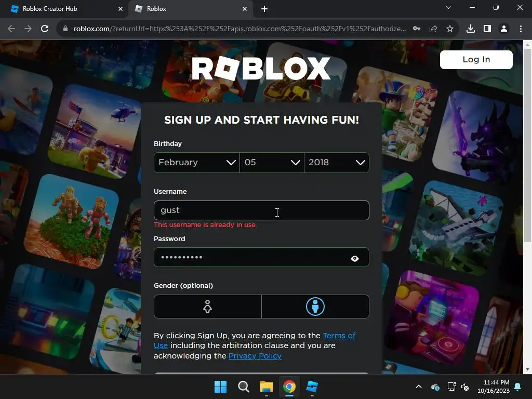Close the Roblox Creator Hub tab
Image resolution: width=532 pixels, height=399 pixels.
[x=121, y=9]
